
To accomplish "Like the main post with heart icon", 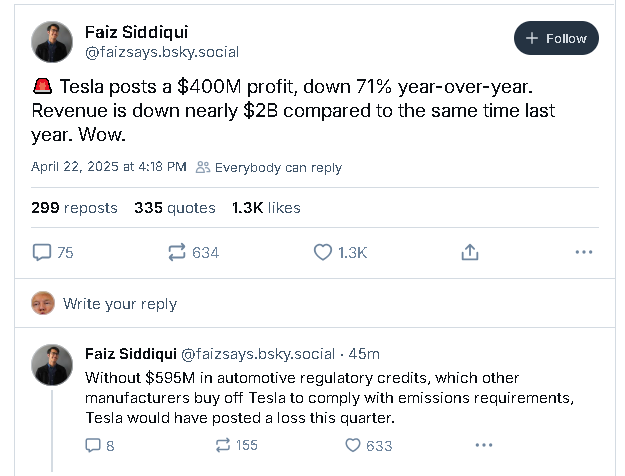I will (x=323, y=253).
